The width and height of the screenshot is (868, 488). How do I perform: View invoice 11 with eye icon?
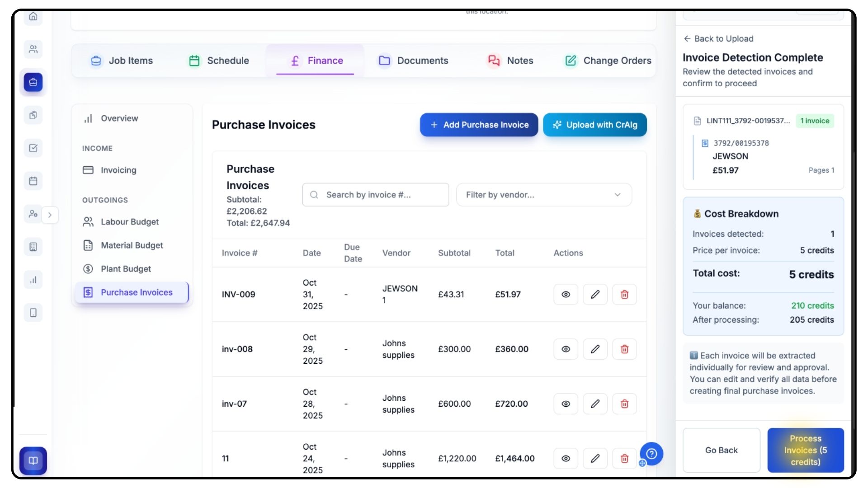[x=566, y=459]
